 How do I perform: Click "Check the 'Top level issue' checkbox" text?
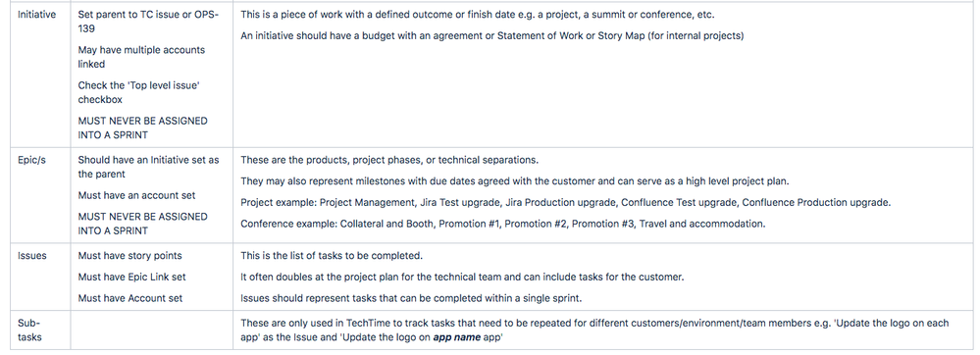pyautogui.click(x=138, y=92)
